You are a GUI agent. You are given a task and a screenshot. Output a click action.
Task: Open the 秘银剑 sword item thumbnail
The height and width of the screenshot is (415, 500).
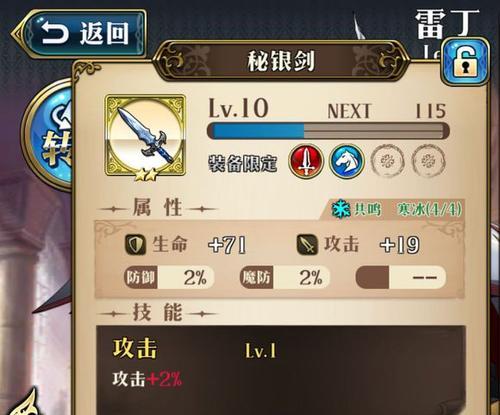click(x=145, y=135)
